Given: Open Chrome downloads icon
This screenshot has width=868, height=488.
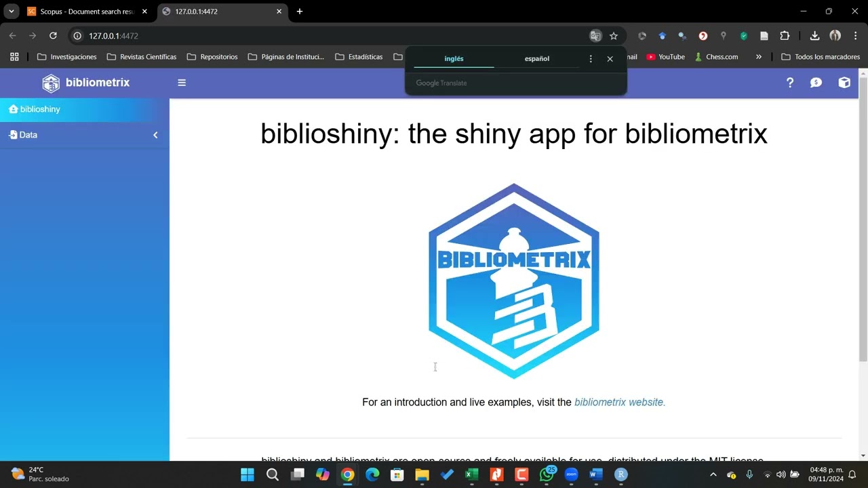Looking at the screenshot, I should (x=814, y=36).
